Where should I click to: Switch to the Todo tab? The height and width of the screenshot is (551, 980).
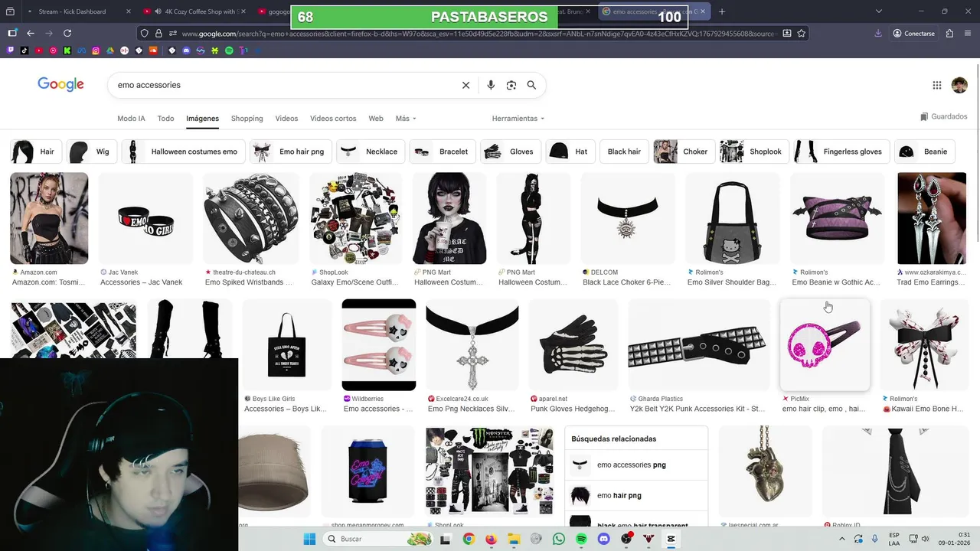165,119
